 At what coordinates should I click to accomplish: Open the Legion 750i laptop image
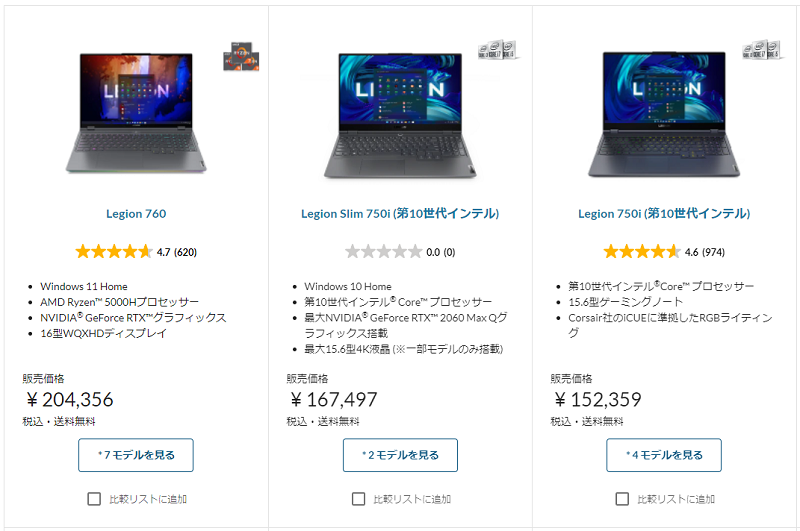coord(664,114)
